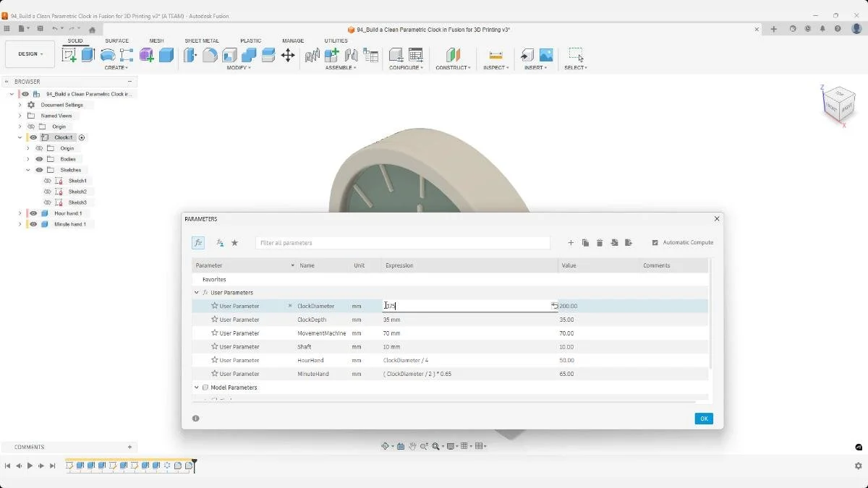The width and height of the screenshot is (868, 488).
Task: Click the delete parameter trash icon
Action: tap(600, 243)
